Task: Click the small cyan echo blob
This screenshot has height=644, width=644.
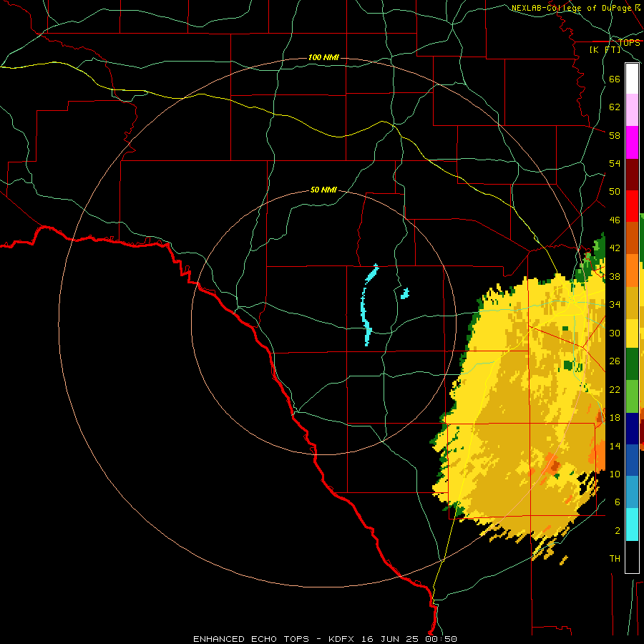Action: tap(405, 293)
